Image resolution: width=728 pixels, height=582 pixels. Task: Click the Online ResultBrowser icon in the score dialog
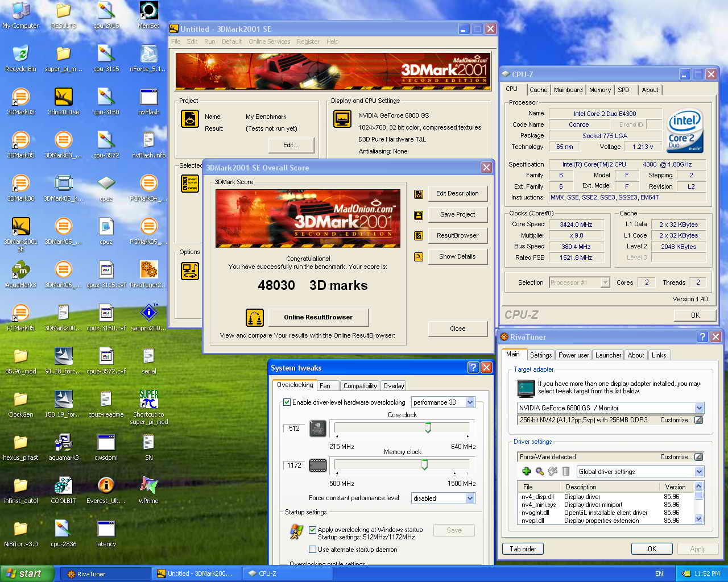pos(255,317)
